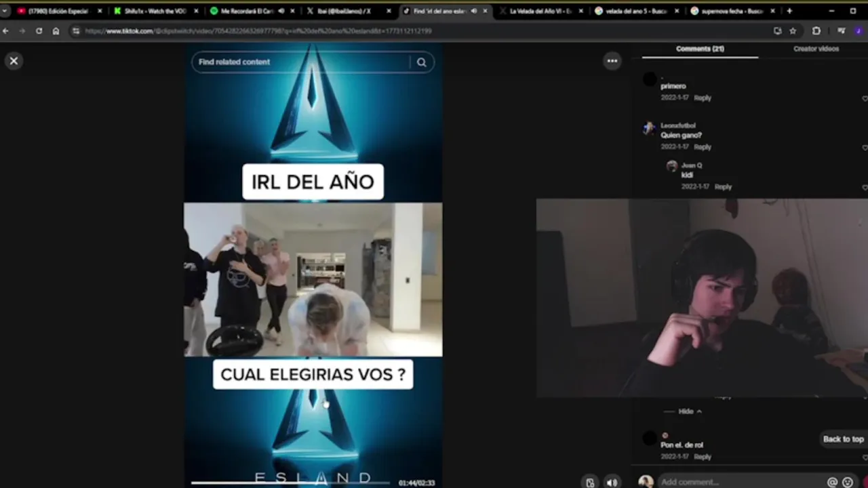Click the @ mention icon in comment box
The width and height of the screenshot is (868, 488).
[x=832, y=482]
